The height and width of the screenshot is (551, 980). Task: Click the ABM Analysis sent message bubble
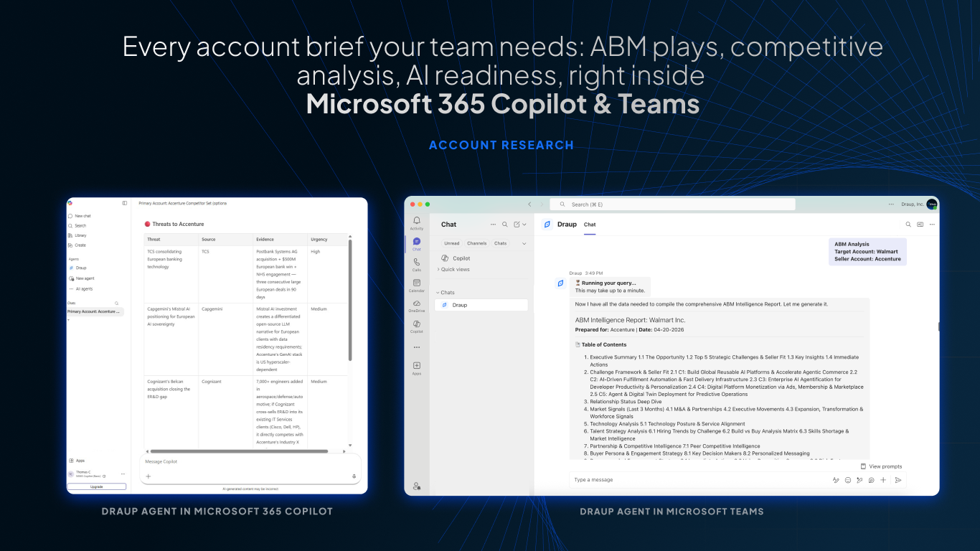coord(867,252)
